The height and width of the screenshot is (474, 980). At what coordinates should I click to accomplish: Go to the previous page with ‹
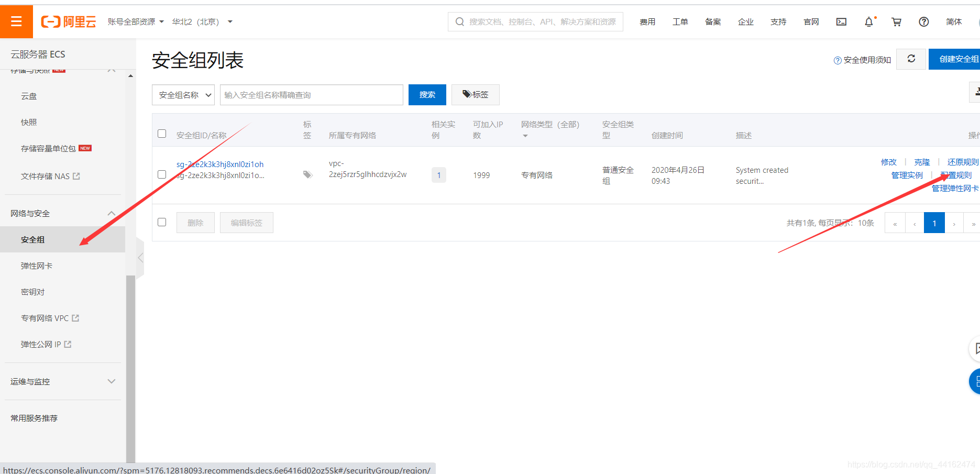tap(915, 223)
